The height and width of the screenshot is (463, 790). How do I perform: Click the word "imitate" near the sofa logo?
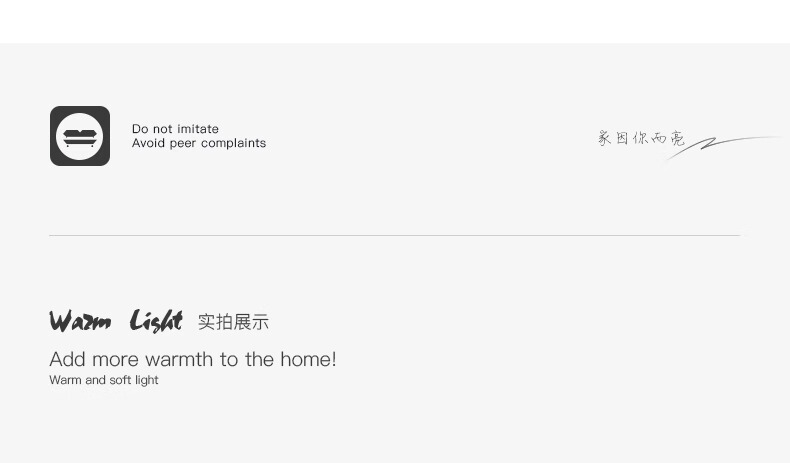tap(198, 129)
